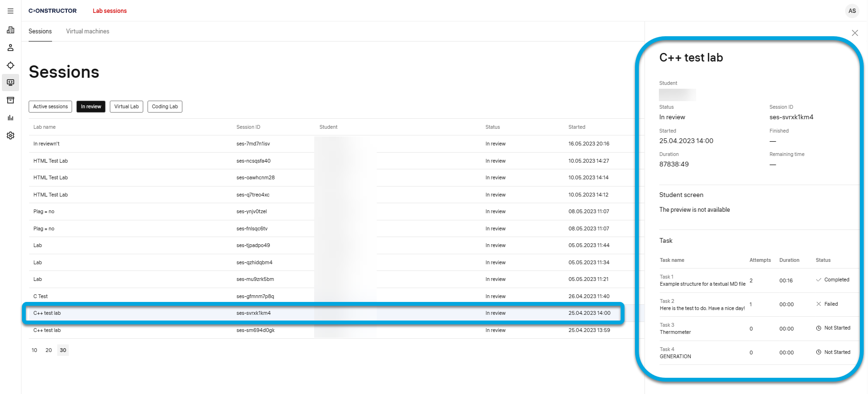The width and height of the screenshot is (868, 394).
Task: Open the user profile sidebar icon
Action: click(11, 48)
